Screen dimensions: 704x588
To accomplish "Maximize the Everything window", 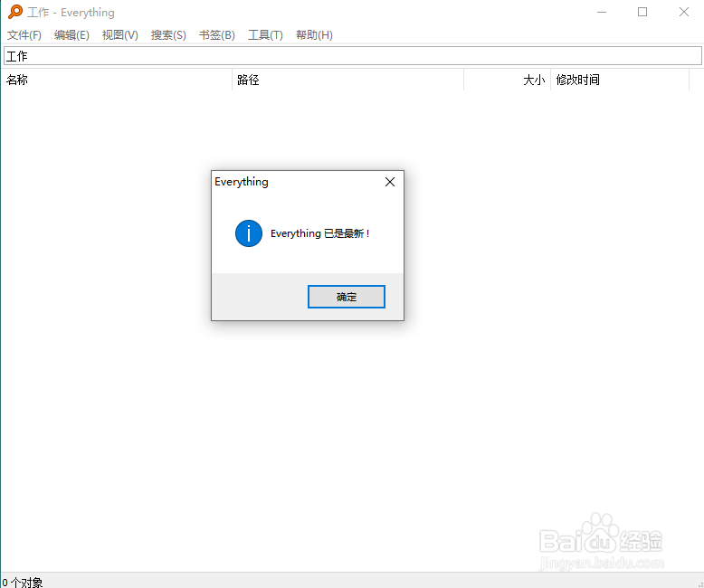I will click(x=642, y=12).
